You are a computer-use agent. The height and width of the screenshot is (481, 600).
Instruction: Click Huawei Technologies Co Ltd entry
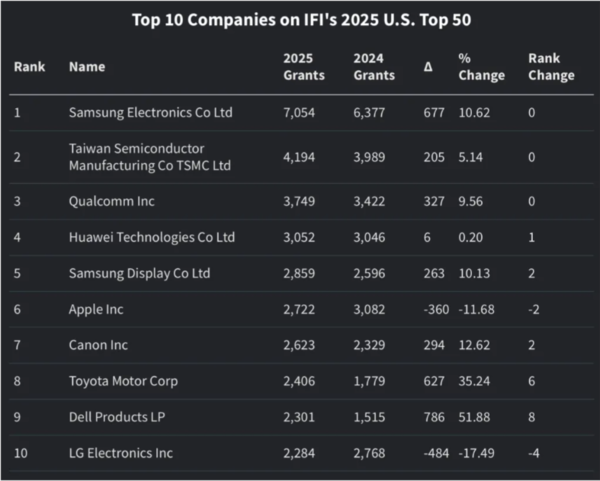[x=152, y=238]
